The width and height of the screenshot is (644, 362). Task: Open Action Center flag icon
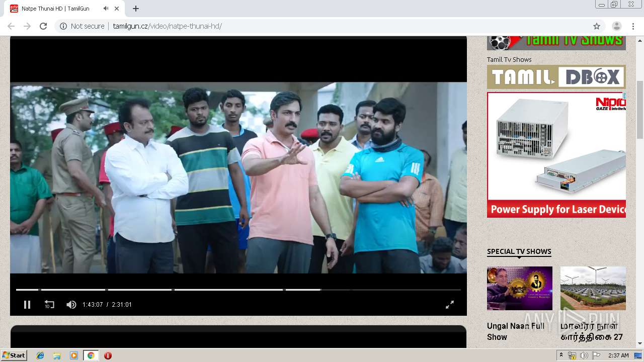pos(596,355)
